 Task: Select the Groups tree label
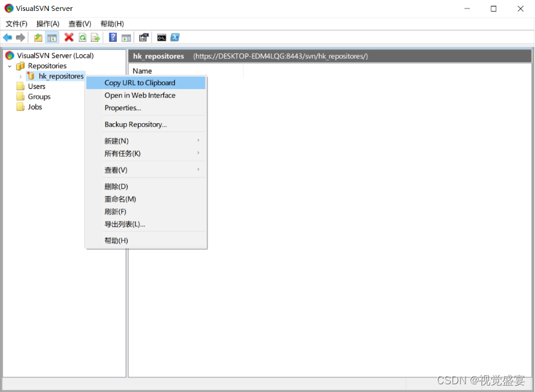(x=39, y=97)
